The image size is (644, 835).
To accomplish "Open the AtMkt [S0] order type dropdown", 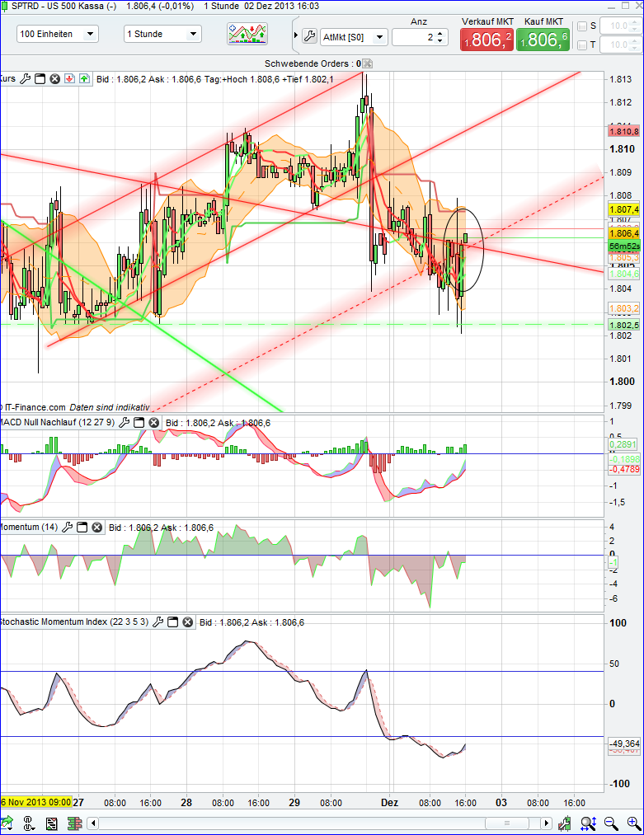I will (x=353, y=37).
